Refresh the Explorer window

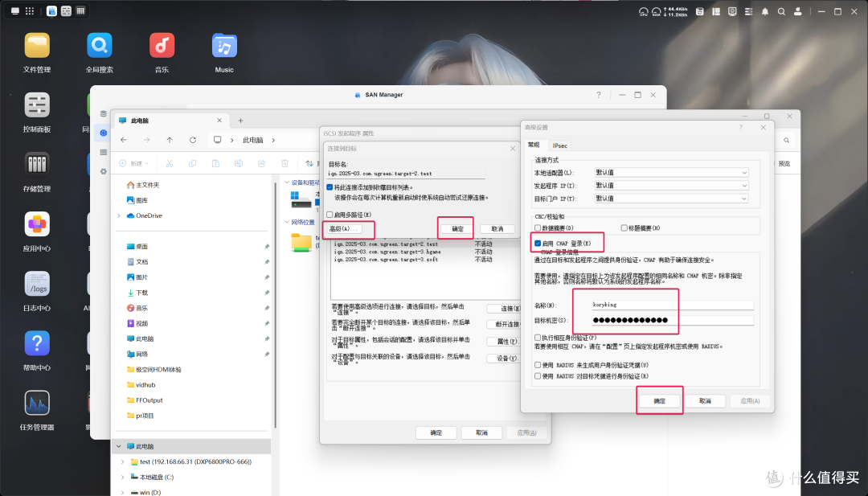(193, 140)
